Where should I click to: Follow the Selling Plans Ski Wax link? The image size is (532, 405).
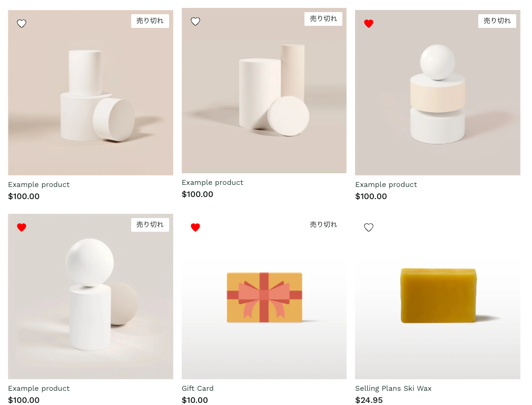pos(393,388)
